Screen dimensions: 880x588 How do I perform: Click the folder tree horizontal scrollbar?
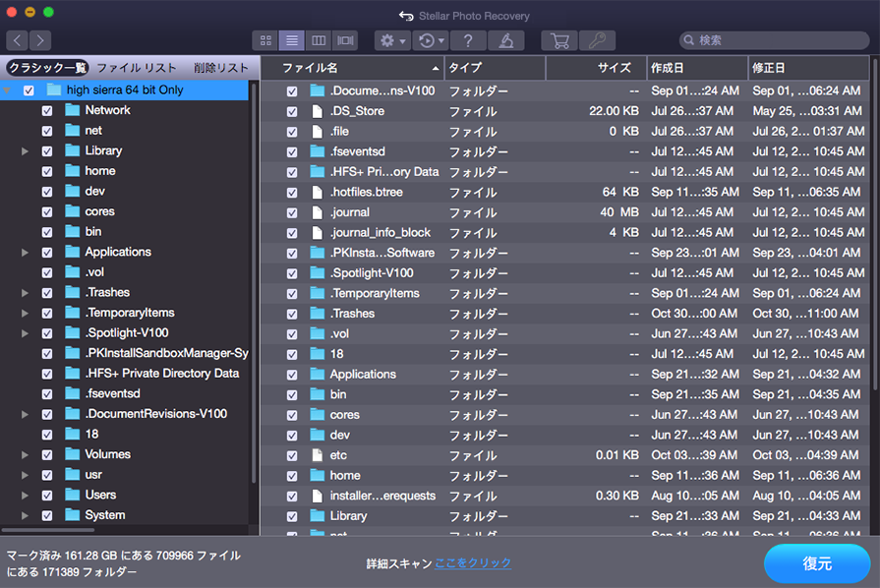pyautogui.click(x=47, y=529)
